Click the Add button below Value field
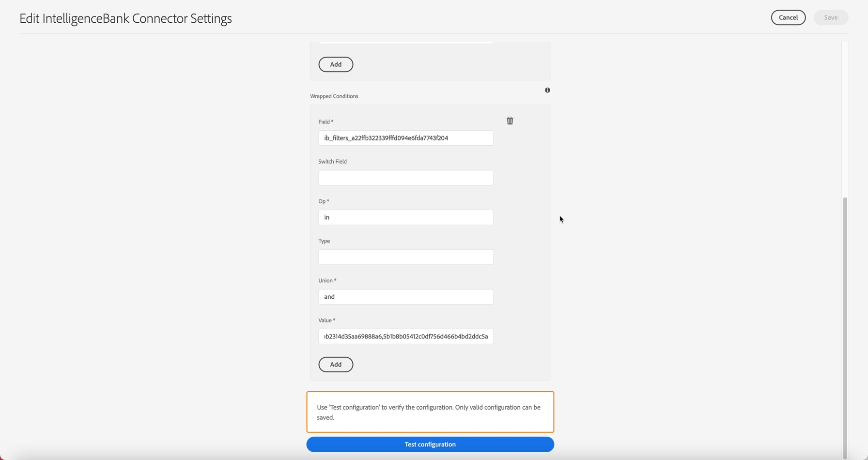The width and height of the screenshot is (868, 460). (336, 365)
